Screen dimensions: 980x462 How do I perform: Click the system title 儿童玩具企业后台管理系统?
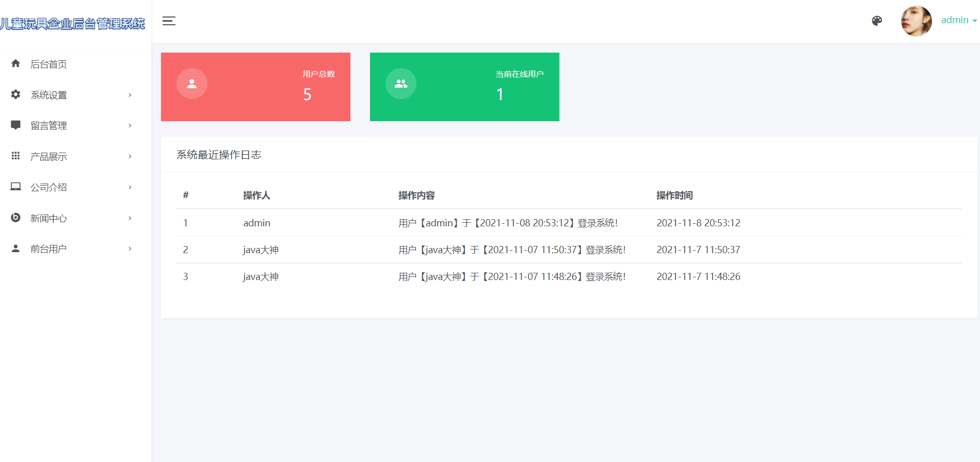[x=72, y=24]
